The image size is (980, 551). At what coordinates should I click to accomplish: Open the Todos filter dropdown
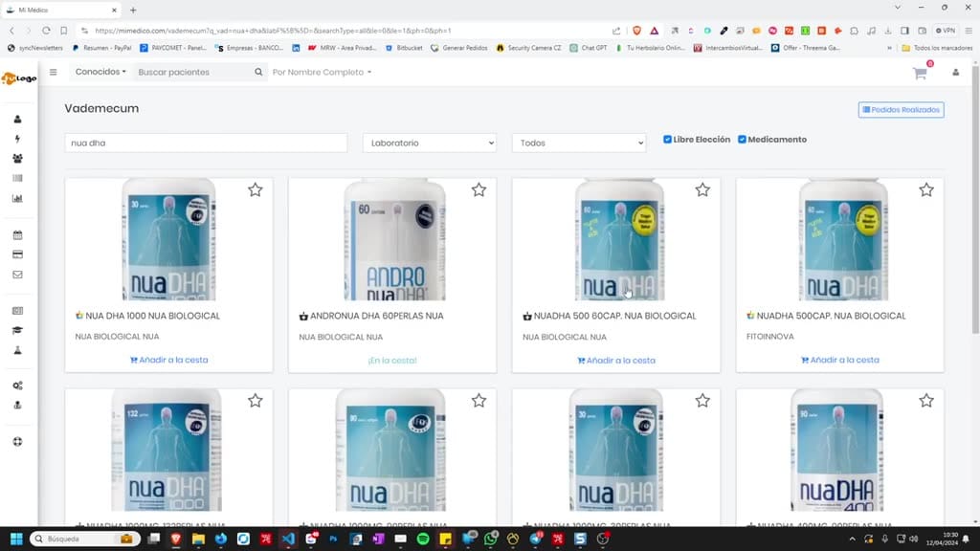click(579, 143)
